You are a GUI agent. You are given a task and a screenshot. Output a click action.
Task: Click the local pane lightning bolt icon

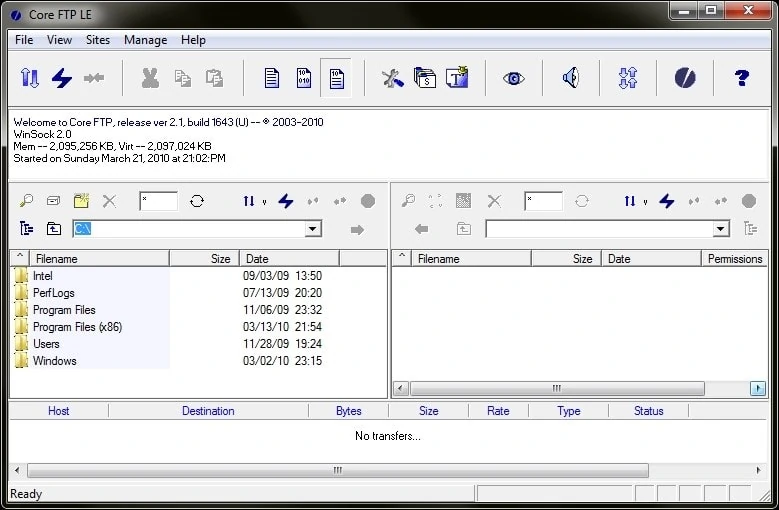(x=286, y=201)
